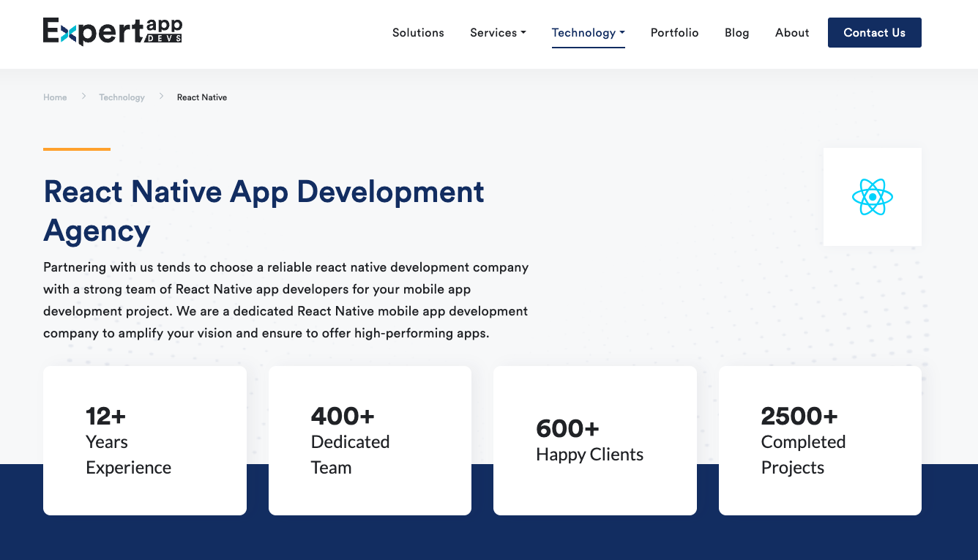Click the 600+ Happy Clients card
The image size is (978, 560).
595,441
